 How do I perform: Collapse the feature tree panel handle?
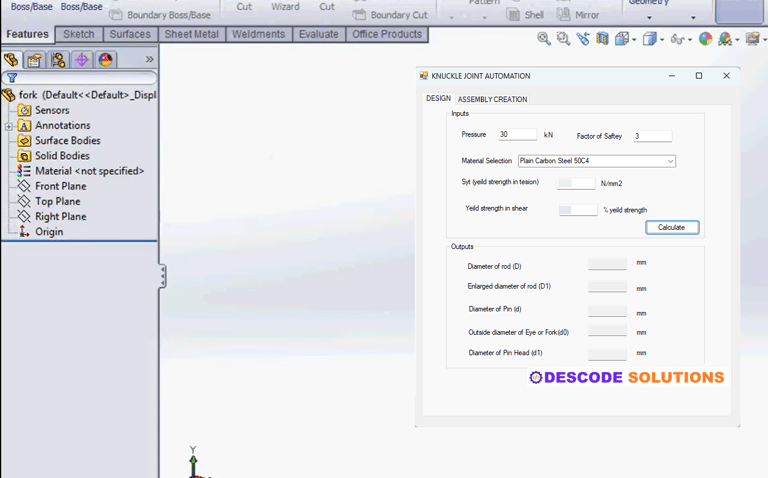[162, 277]
